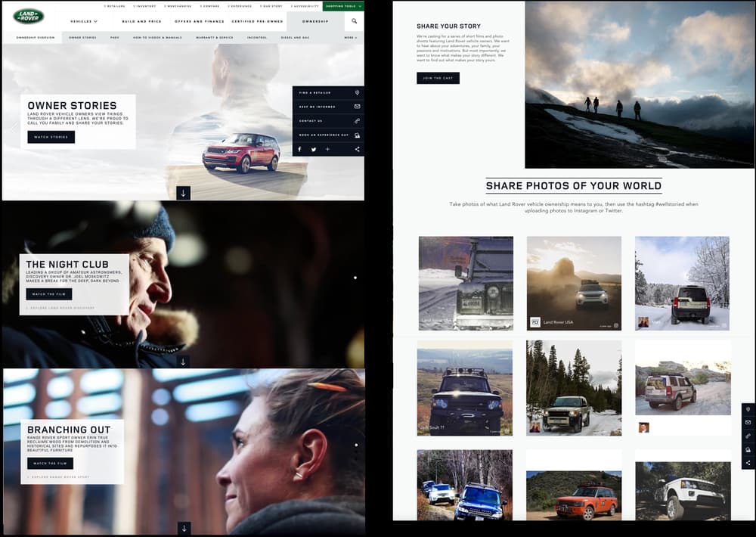Open the Land Rover USA sunset photo
Viewport: 756px width, 537px height.
pos(574,283)
